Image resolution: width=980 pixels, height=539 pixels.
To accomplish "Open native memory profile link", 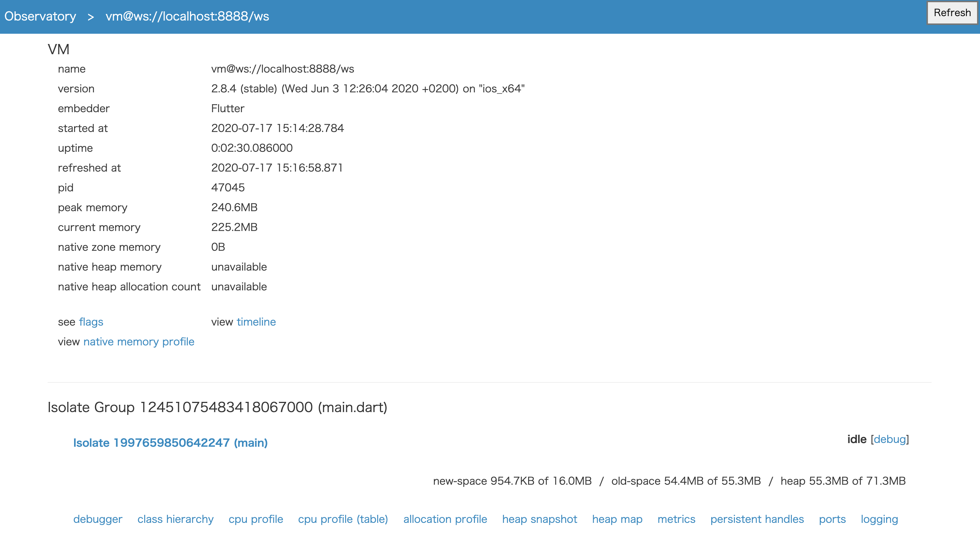I will [x=139, y=342].
